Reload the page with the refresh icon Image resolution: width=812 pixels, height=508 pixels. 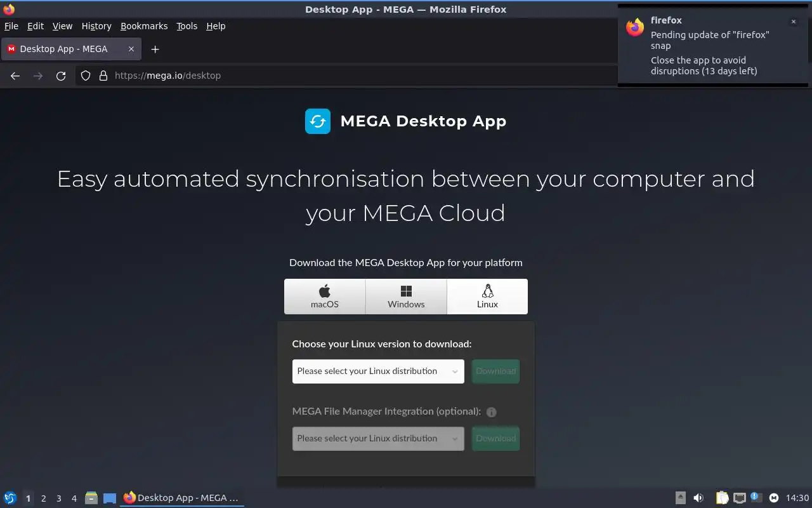click(x=61, y=76)
